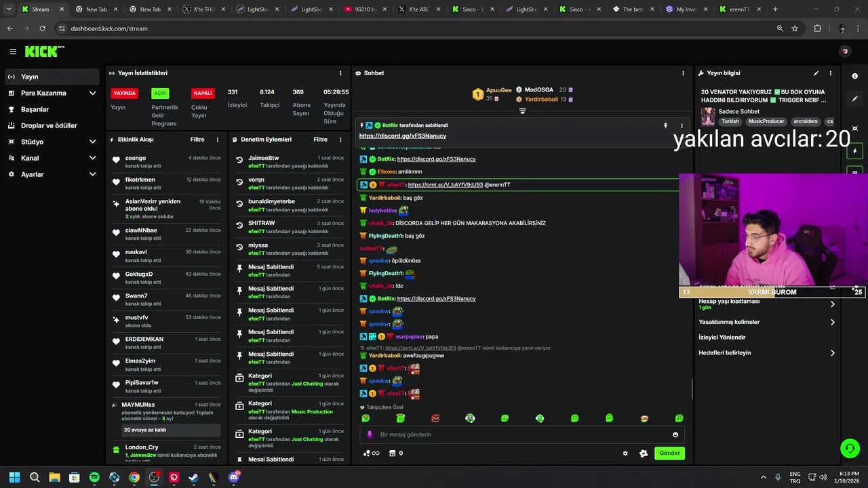Open Filtre in Denetim Eylemleri
The height and width of the screenshot is (488, 868).
point(320,140)
